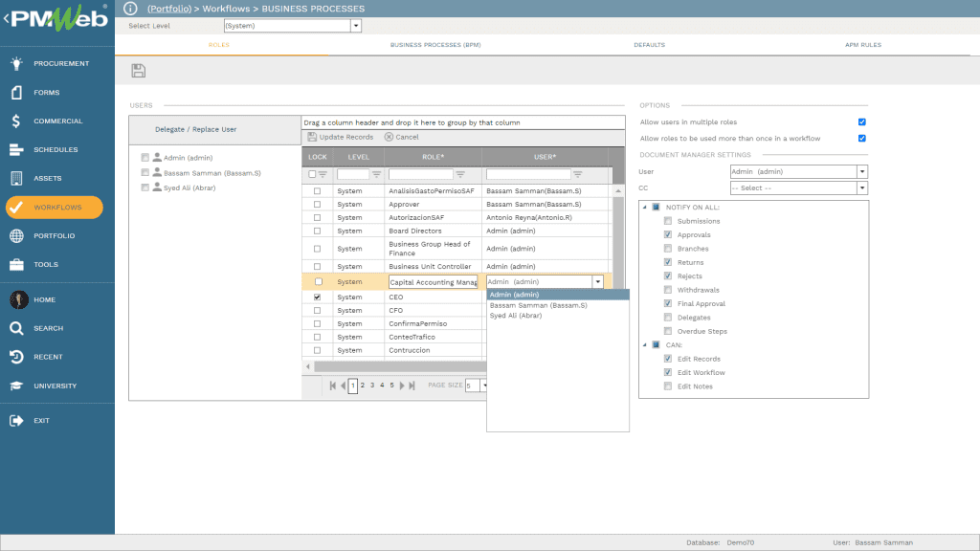Screen dimensions: 980x551
Task: Click the Capital Accounting Manager role field
Action: (x=434, y=282)
